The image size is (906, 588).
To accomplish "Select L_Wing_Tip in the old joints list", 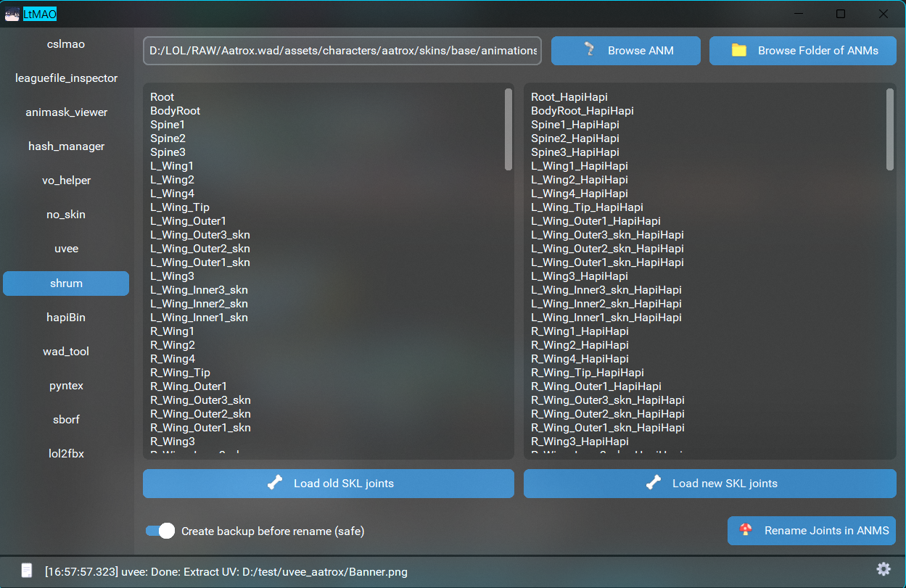I will [x=180, y=207].
